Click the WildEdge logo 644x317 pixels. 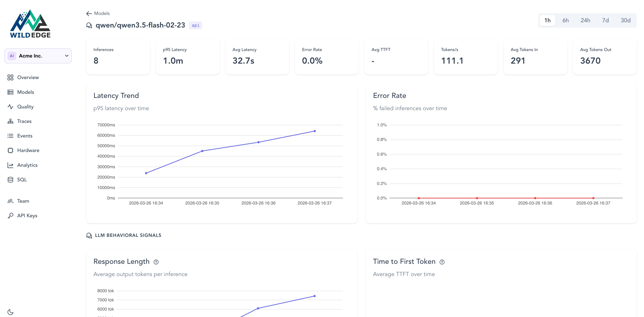pos(30,24)
